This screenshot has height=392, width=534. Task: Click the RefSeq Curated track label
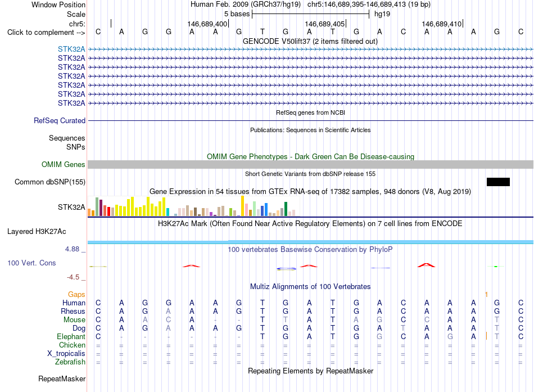click(60, 121)
